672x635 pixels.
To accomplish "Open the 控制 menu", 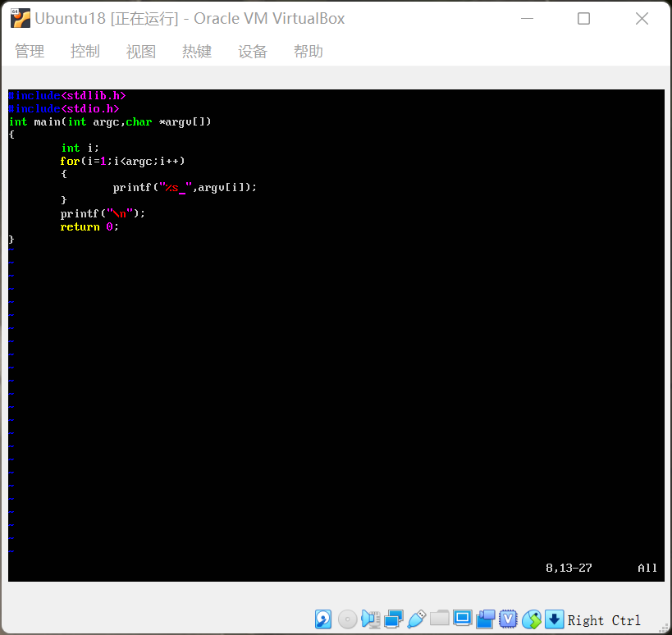I will click(x=85, y=51).
